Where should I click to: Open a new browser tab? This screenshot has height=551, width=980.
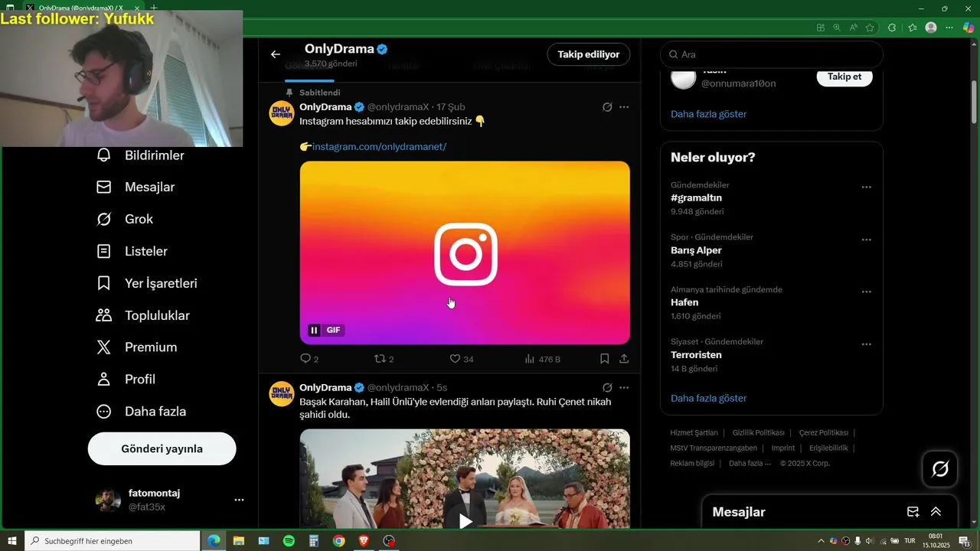point(154,8)
